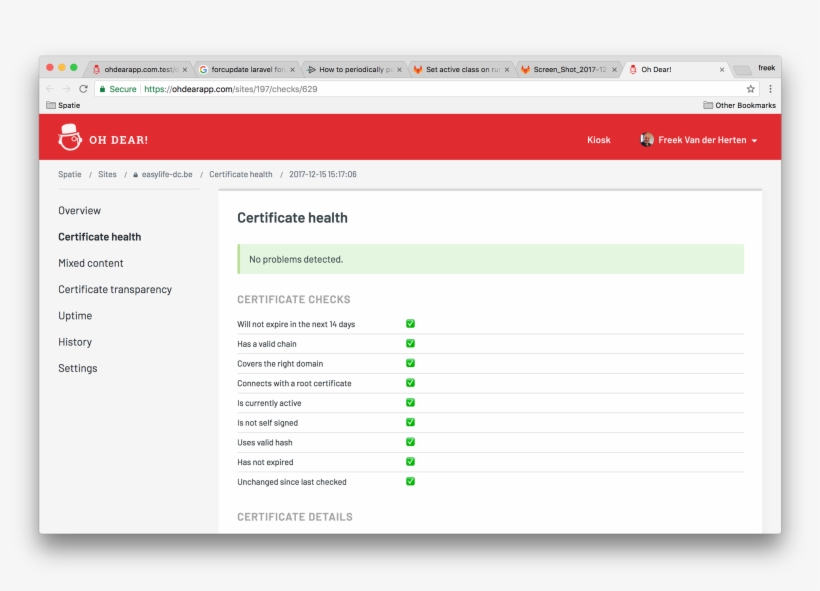Click the green check for Has not expired
The width and height of the screenshot is (820, 591).
point(410,462)
